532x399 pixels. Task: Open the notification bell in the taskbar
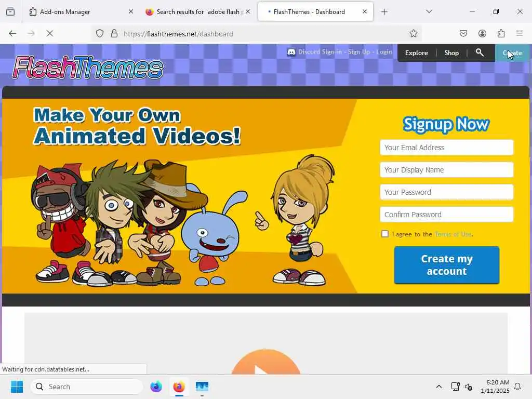pyautogui.click(x=517, y=387)
